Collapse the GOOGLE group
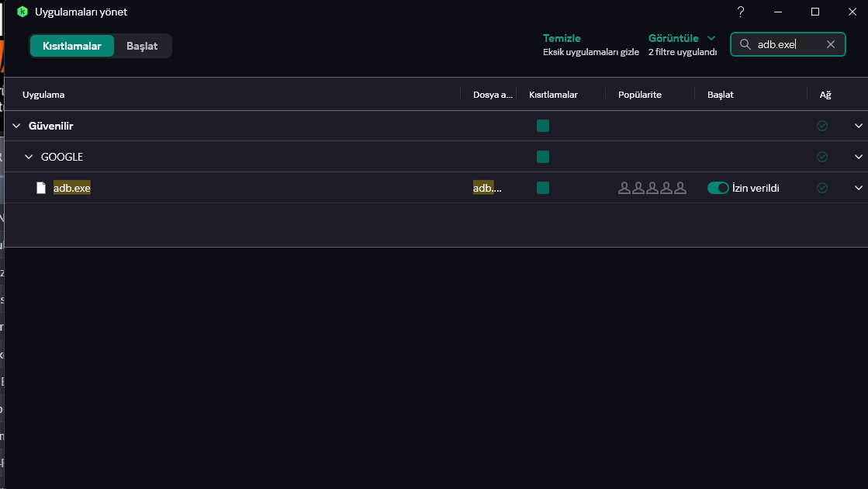 [29, 157]
